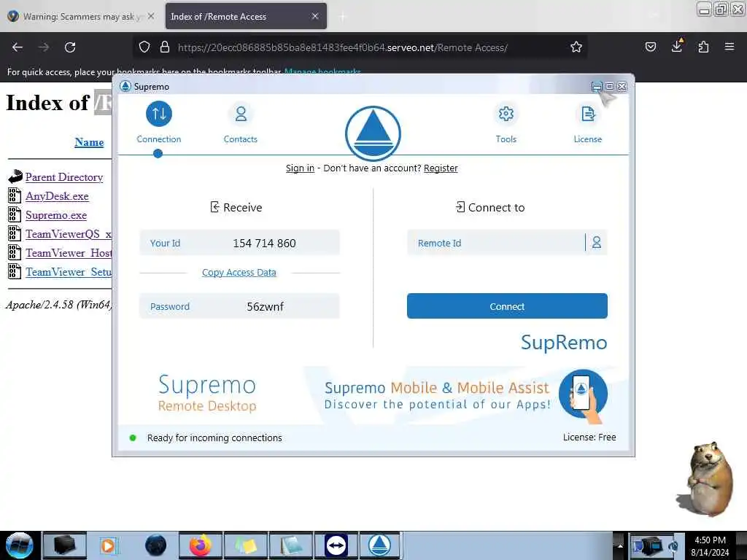The height and width of the screenshot is (560, 747).
Task: Click the Sign in link
Action: pos(300,168)
